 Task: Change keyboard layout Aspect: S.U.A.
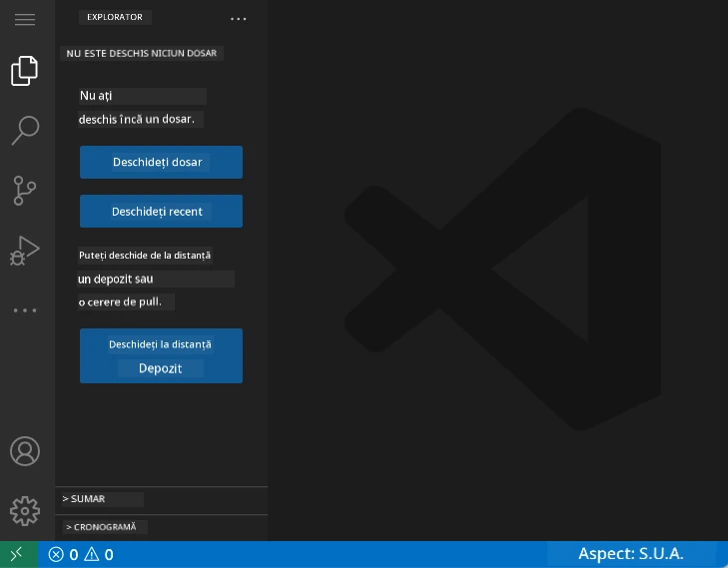click(631, 554)
